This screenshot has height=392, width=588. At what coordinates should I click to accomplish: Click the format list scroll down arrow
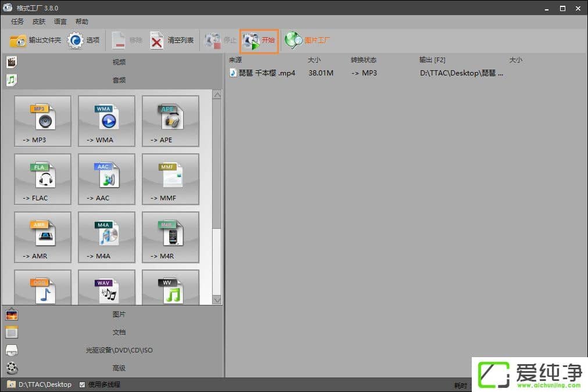(217, 300)
